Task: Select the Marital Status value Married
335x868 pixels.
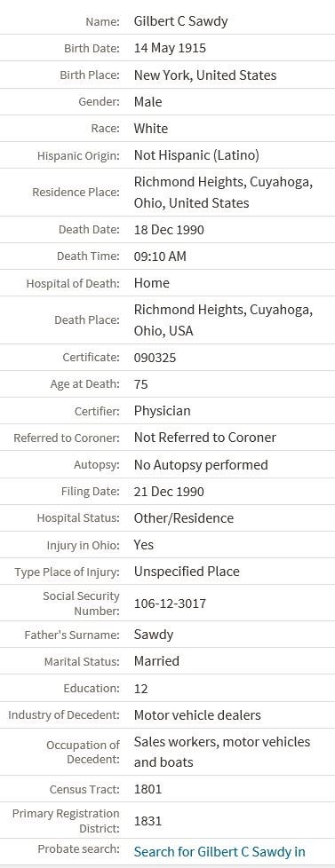Action: click(x=157, y=661)
